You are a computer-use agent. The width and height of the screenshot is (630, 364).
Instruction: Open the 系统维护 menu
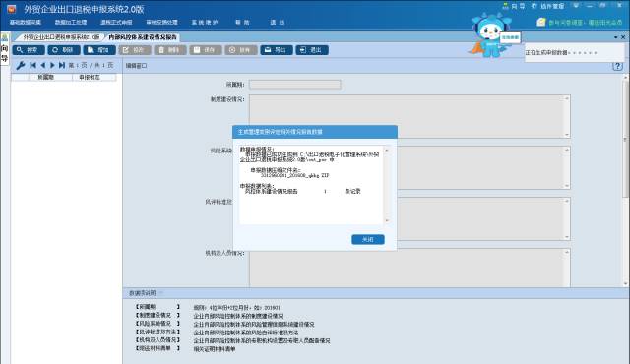tap(205, 22)
